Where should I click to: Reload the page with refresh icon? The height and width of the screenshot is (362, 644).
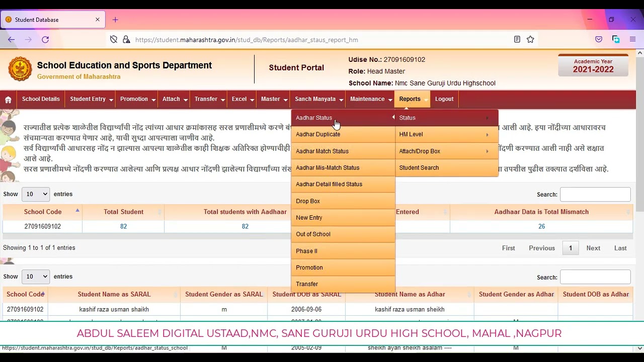45,40
